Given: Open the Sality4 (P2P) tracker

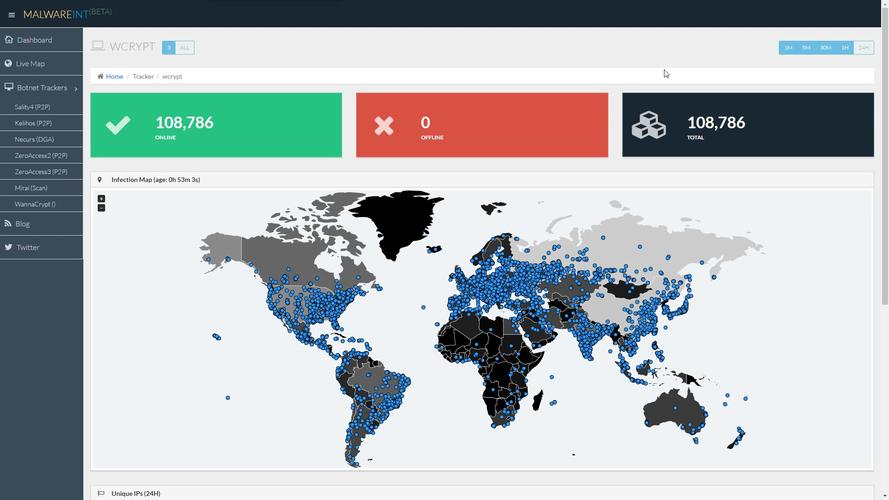Looking at the screenshot, I should 33,106.
